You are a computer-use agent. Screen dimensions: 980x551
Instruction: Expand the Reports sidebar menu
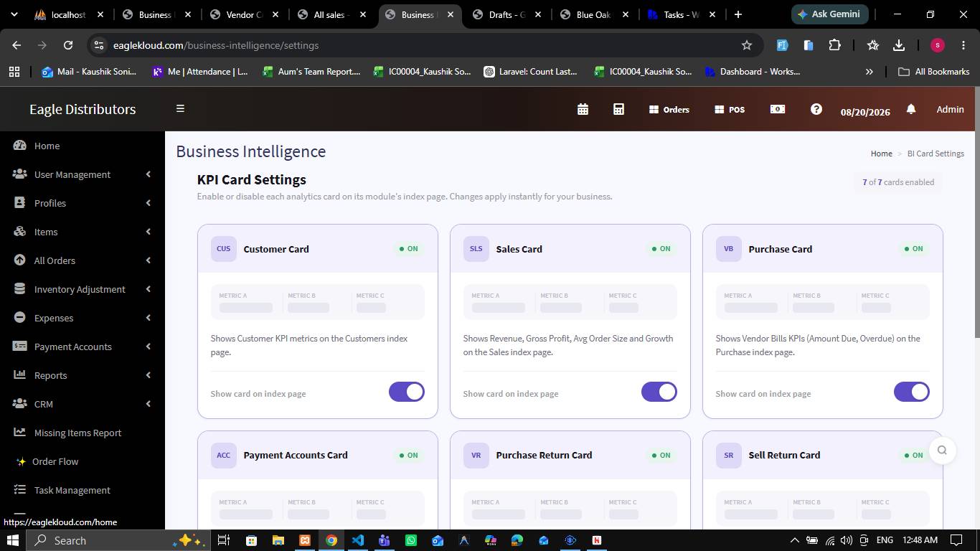[83, 375]
